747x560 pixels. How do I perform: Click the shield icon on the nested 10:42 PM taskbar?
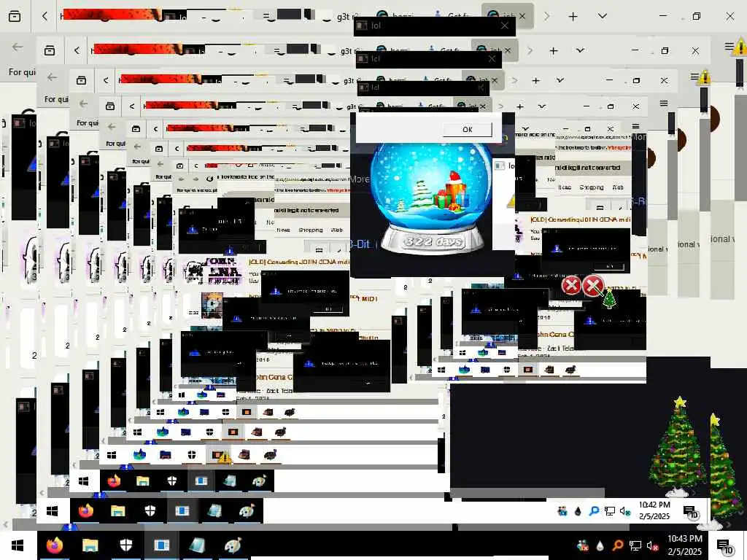click(150, 511)
